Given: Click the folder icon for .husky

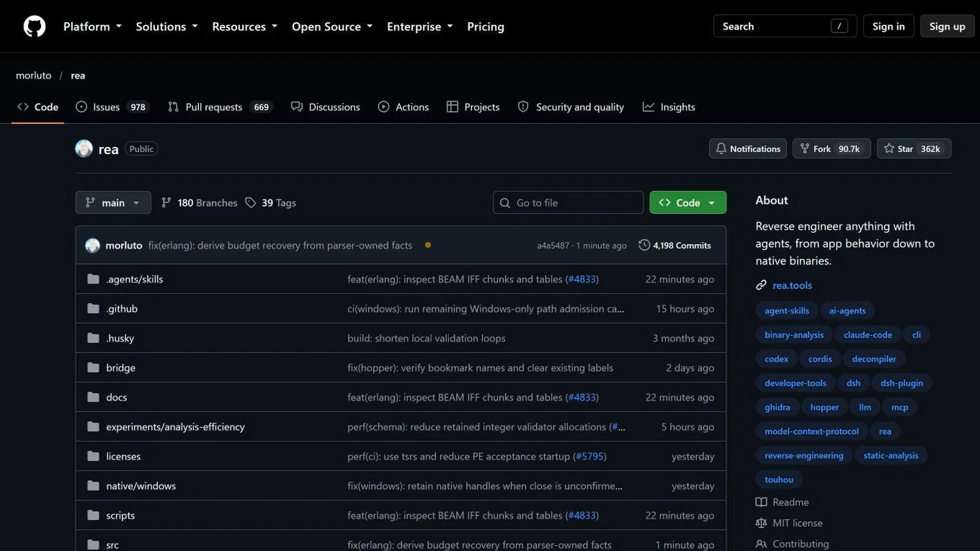Looking at the screenshot, I should tap(93, 338).
